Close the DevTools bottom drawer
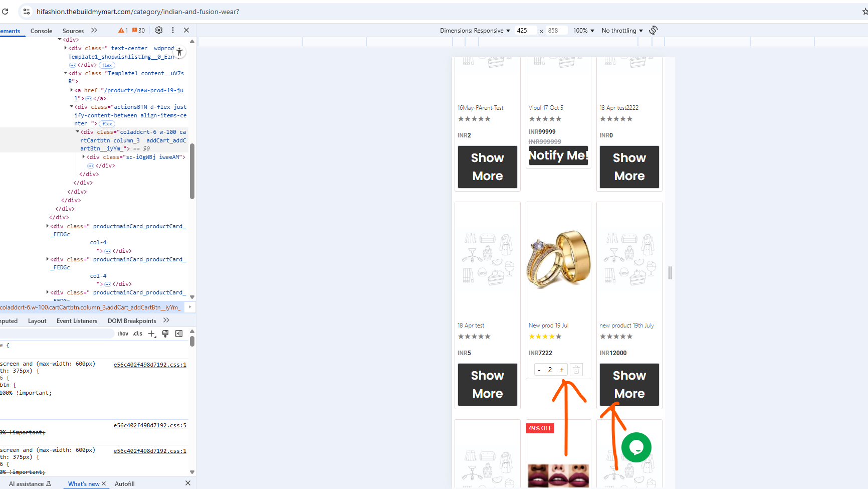The image size is (868, 489). tap(188, 483)
